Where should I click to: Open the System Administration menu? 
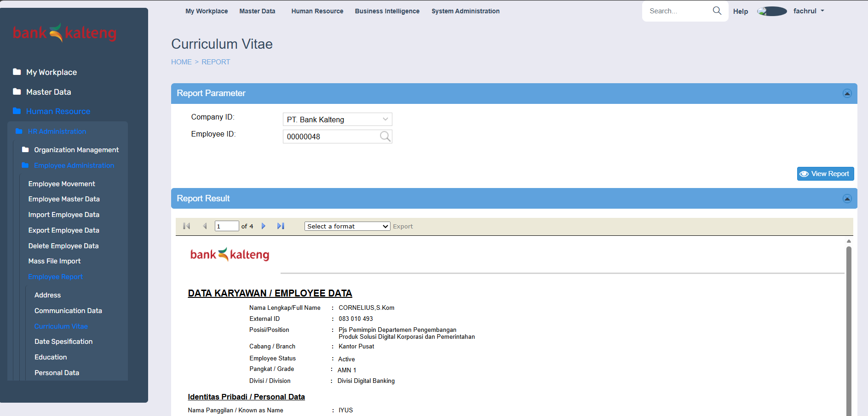tap(465, 11)
